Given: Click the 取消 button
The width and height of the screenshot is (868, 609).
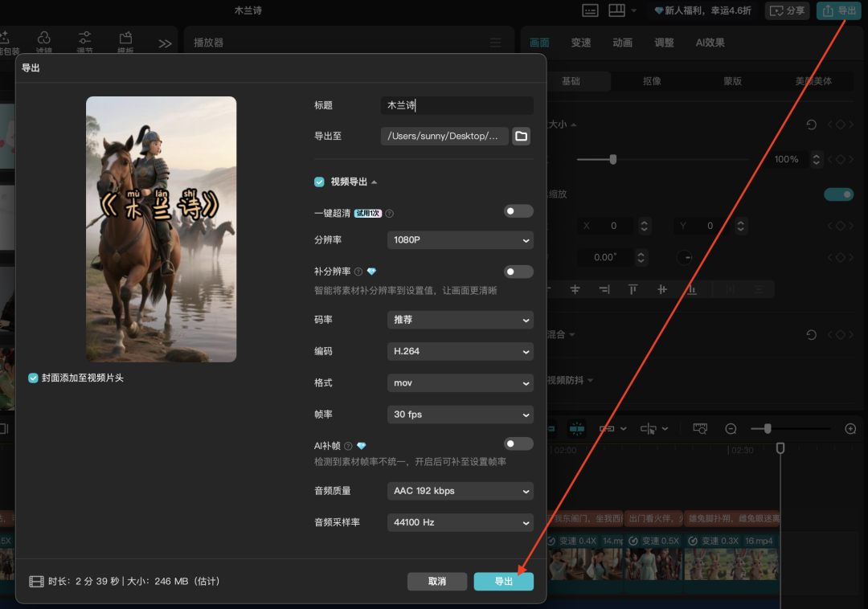Looking at the screenshot, I should click(437, 581).
